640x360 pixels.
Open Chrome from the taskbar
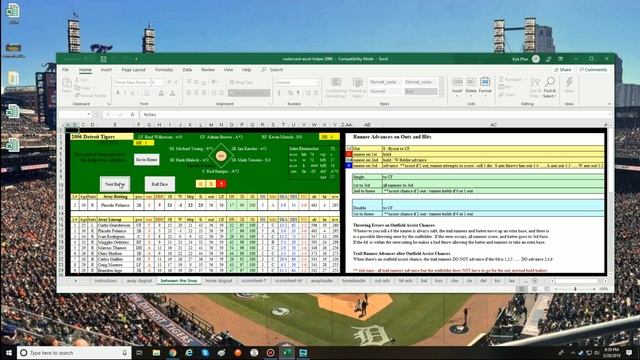(173, 353)
